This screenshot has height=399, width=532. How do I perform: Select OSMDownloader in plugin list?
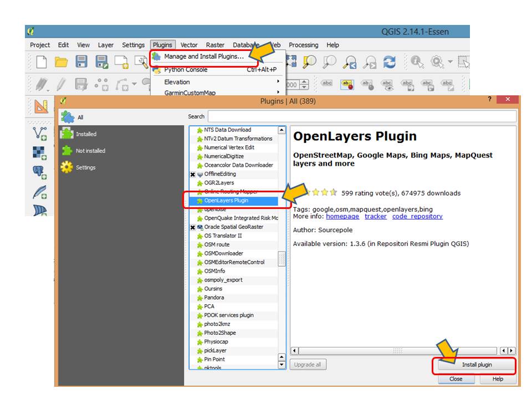pyautogui.click(x=233, y=253)
